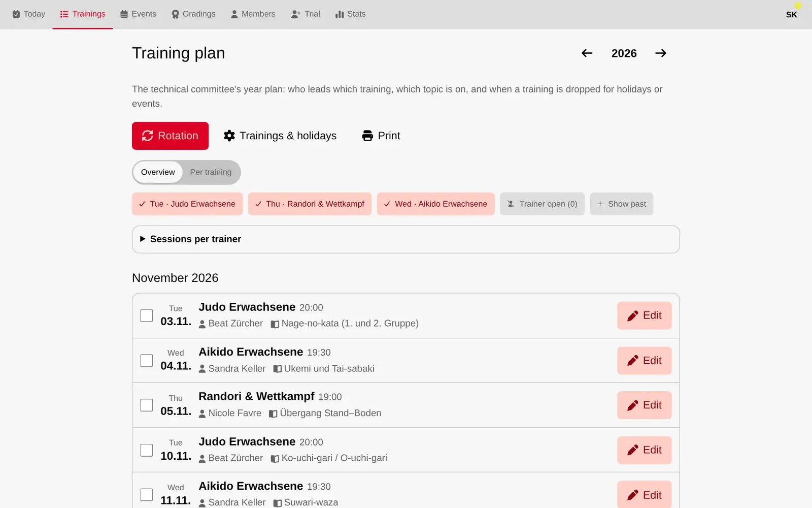This screenshot has width=812, height=508.
Task: Check the 05.11. Randori & Wettkampf checkbox
Action: [x=147, y=405]
